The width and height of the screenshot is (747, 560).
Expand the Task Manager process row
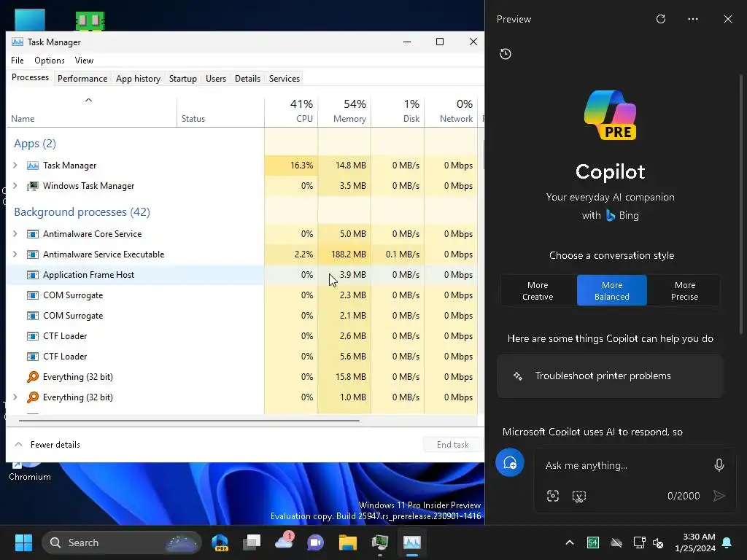(x=15, y=166)
